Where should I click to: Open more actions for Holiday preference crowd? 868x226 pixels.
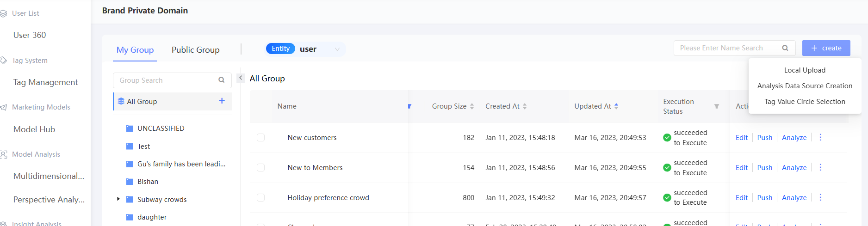point(820,197)
